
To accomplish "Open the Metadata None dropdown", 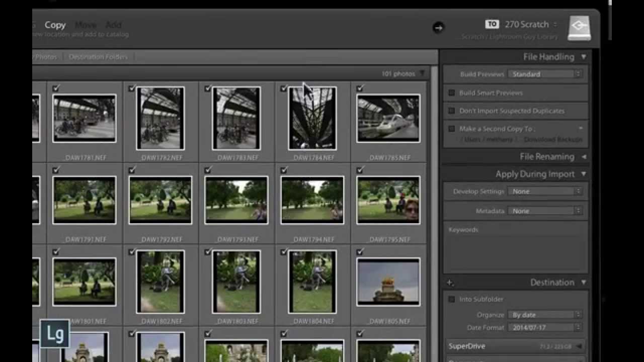I will (545, 211).
